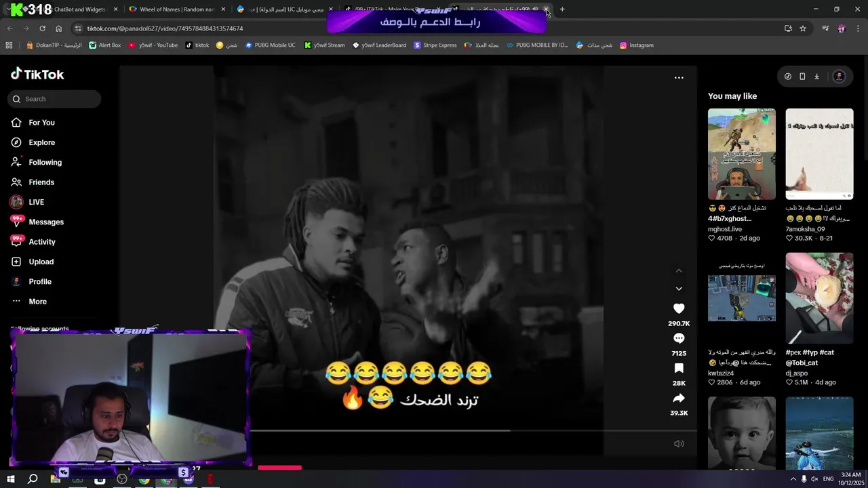Click the ENG language indicator

pos(829,479)
